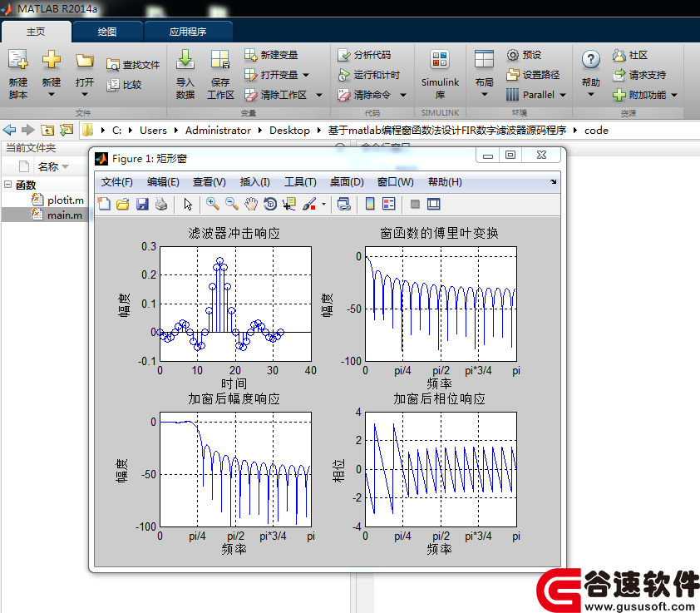The width and height of the screenshot is (700, 613).
Task: Click the Back arrow in the address bar
Action: tap(9, 130)
